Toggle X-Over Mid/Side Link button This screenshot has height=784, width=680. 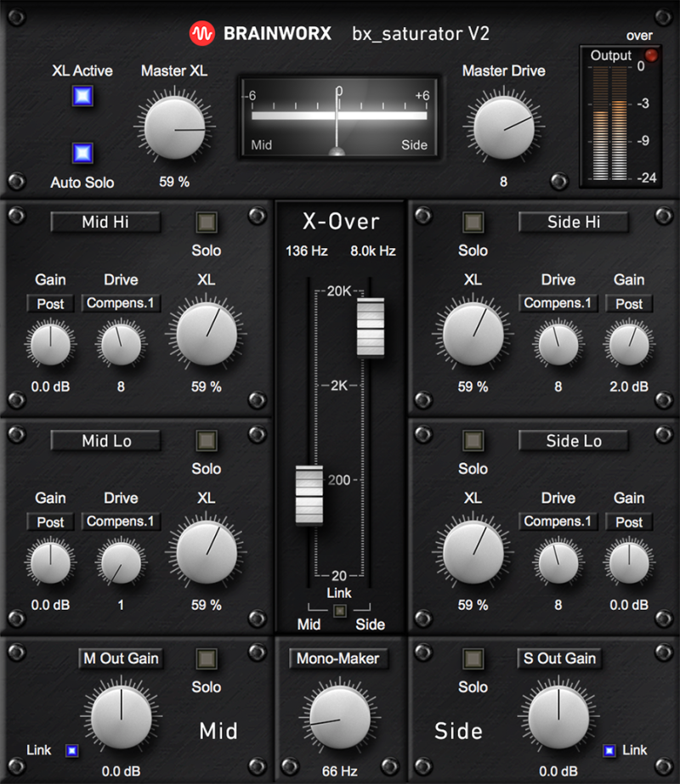point(340,610)
